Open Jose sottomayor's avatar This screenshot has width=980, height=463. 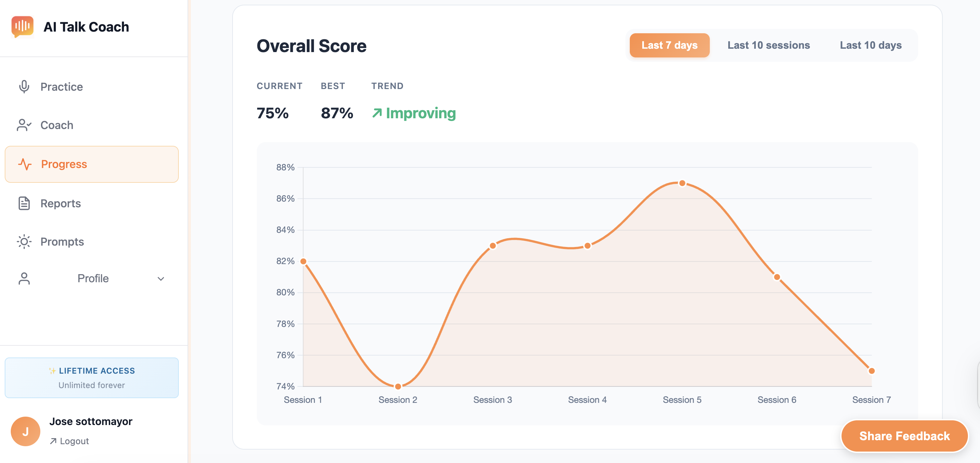(x=26, y=431)
